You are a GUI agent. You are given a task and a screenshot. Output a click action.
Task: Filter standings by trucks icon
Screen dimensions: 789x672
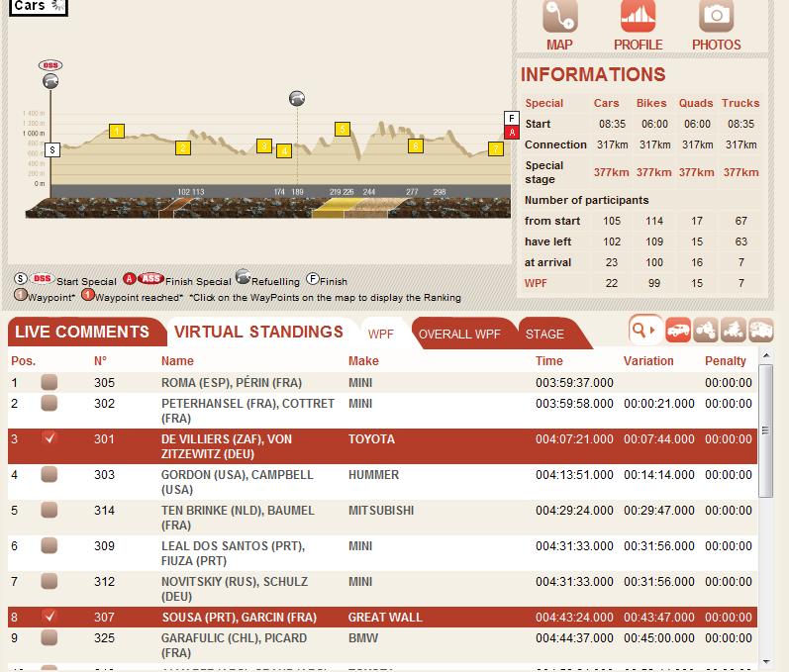click(760, 331)
